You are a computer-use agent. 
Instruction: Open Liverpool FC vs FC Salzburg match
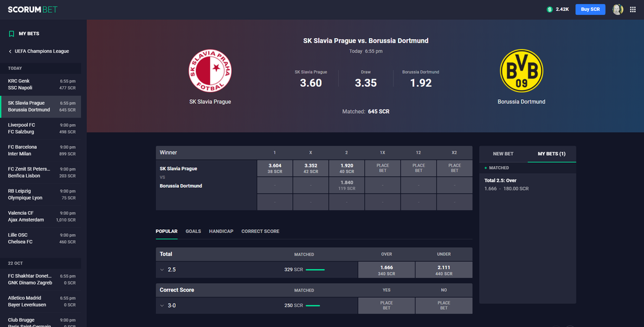[x=41, y=129]
